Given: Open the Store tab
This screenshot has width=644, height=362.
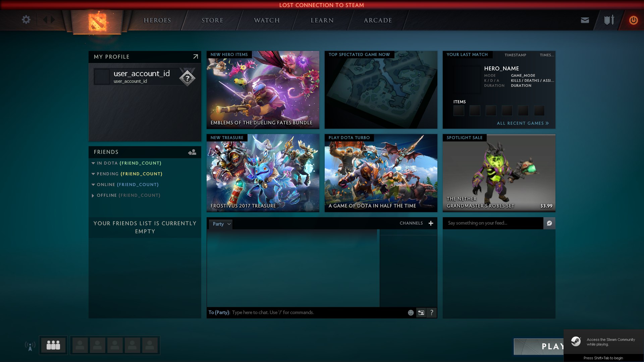Looking at the screenshot, I should tap(212, 20).
